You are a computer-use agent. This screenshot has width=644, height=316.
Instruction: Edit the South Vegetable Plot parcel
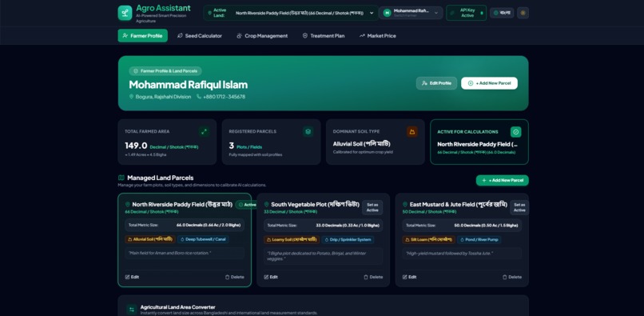tap(271, 277)
